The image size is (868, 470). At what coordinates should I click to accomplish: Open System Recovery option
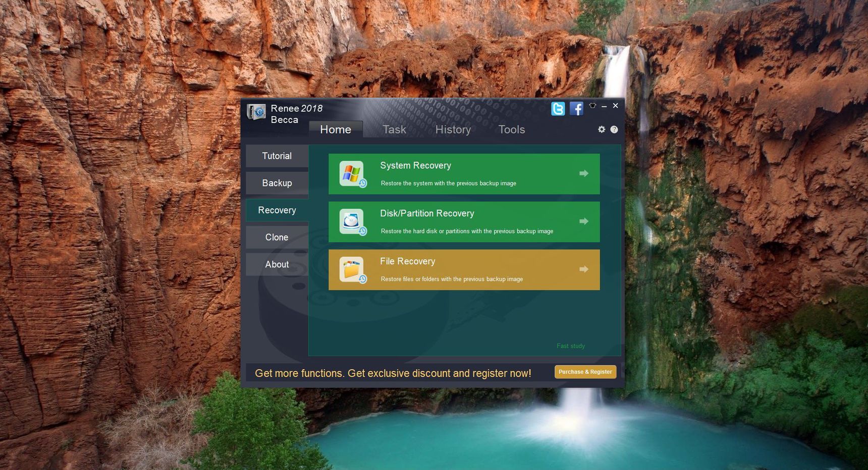[x=464, y=174]
